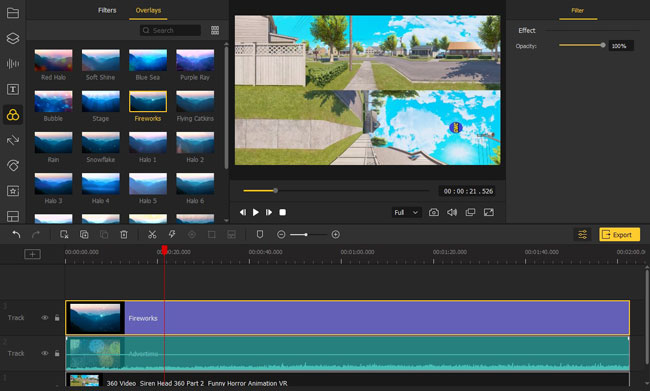Click the crop icon in timeline toolbar
650x391 pixels.
(211, 235)
